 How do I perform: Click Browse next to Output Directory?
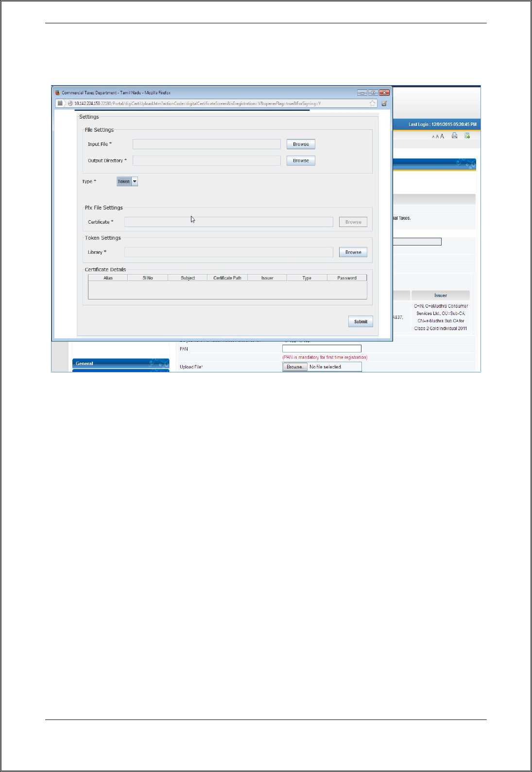tap(301, 161)
